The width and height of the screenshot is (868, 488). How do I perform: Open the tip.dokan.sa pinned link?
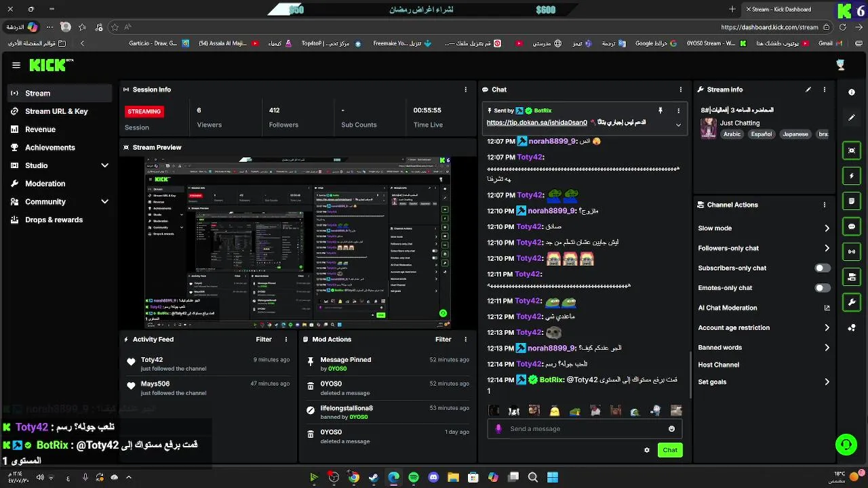(x=536, y=123)
